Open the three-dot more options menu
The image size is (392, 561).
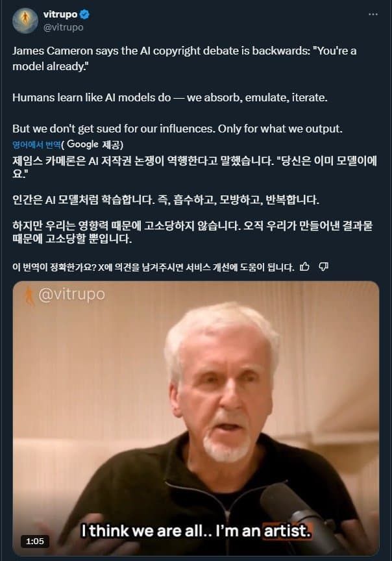373,14
